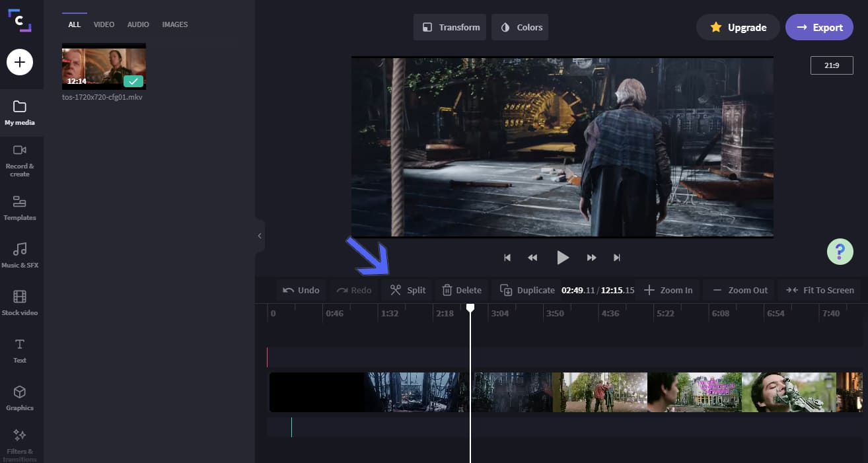Viewport: 868px width, 463px height.
Task: Click the 5:22 mark on the timeline ruler
Action: pos(665,313)
